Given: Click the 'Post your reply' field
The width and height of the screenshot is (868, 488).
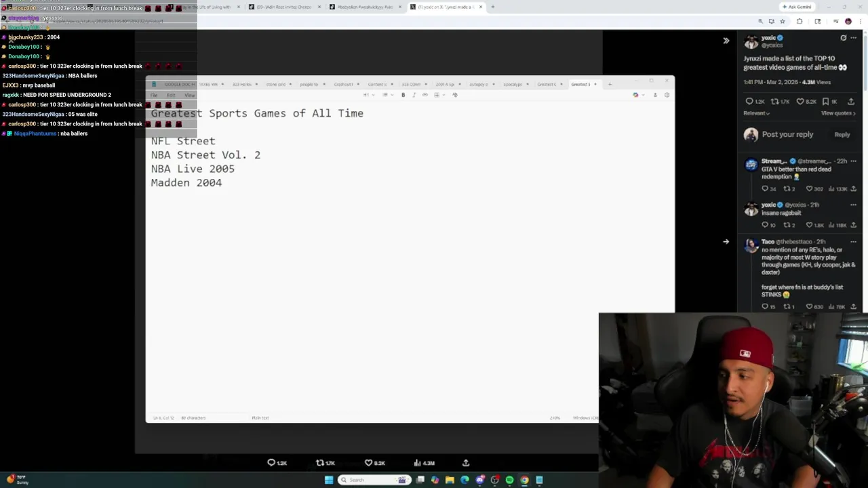Looking at the screenshot, I should click(787, 134).
